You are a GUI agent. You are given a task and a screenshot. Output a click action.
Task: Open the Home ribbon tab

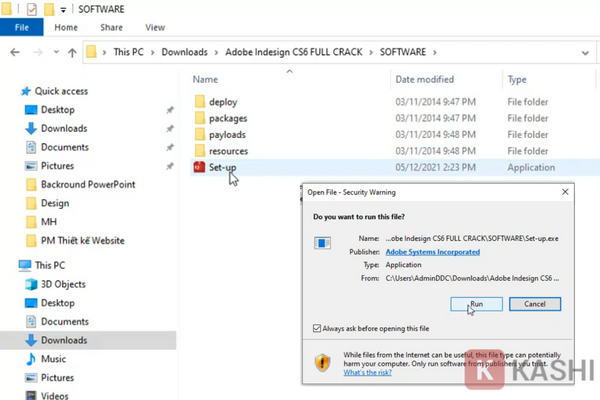pyautogui.click(x=66, y=28)
